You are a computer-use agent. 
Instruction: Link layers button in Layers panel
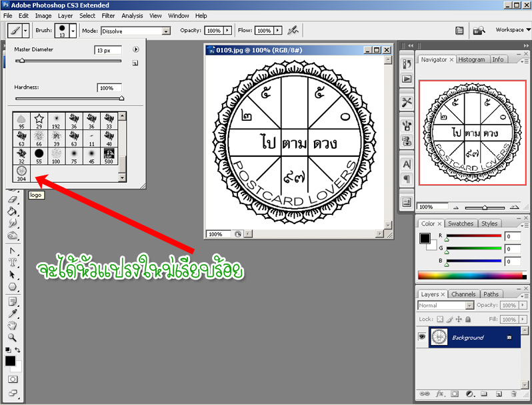coord(424,394)
